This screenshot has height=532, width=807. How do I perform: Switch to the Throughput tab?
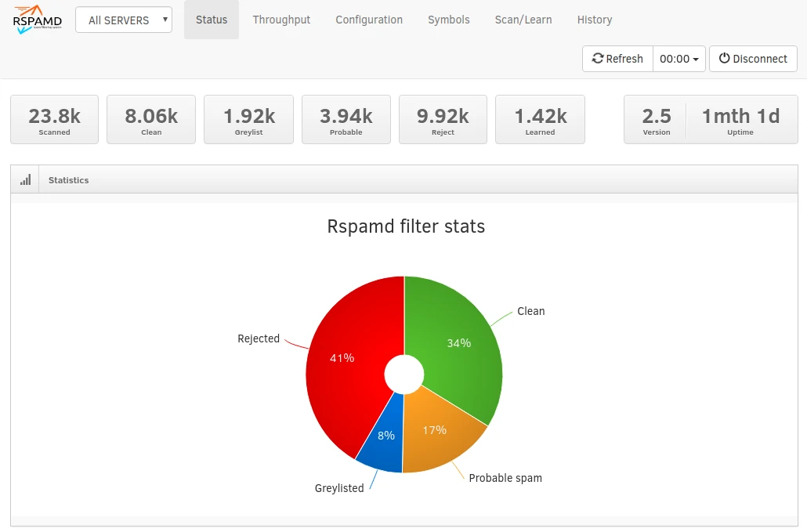tap(281, 20)
